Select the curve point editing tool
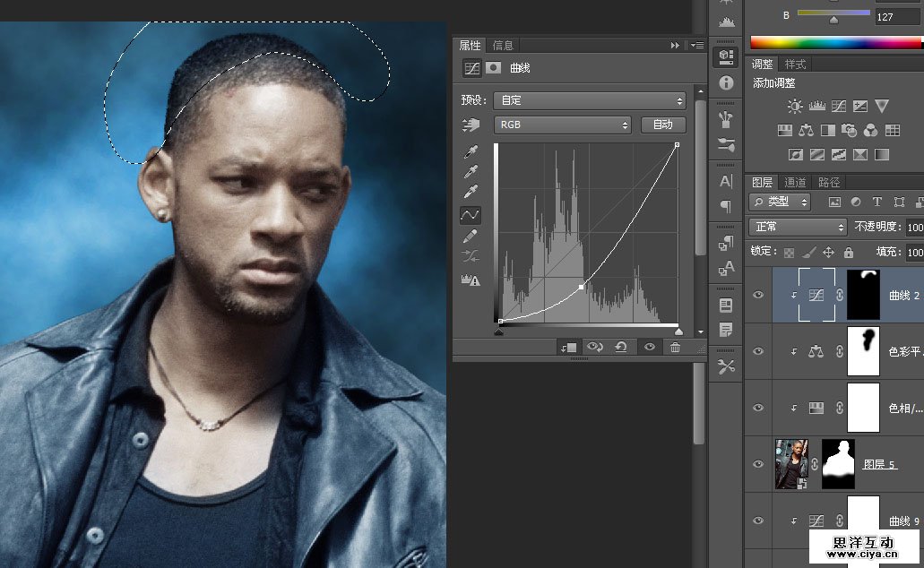This screenshot has width=924, height=568. click(470, 215)
